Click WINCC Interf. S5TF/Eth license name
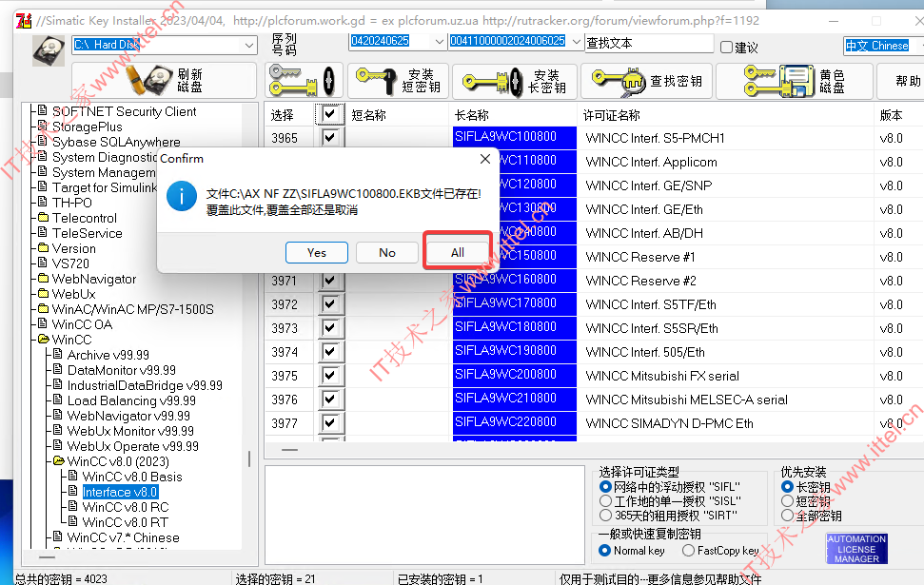Viewport: 924px width, 585px height. (x=651, y=304)
